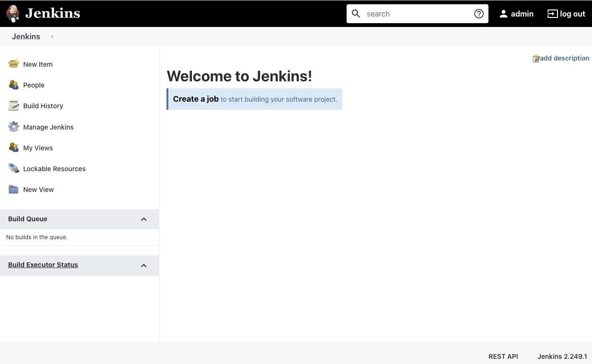This screenshot has height=364, width=592.
Task: Open search help question mark icon
Action: [x=479, y=14]
